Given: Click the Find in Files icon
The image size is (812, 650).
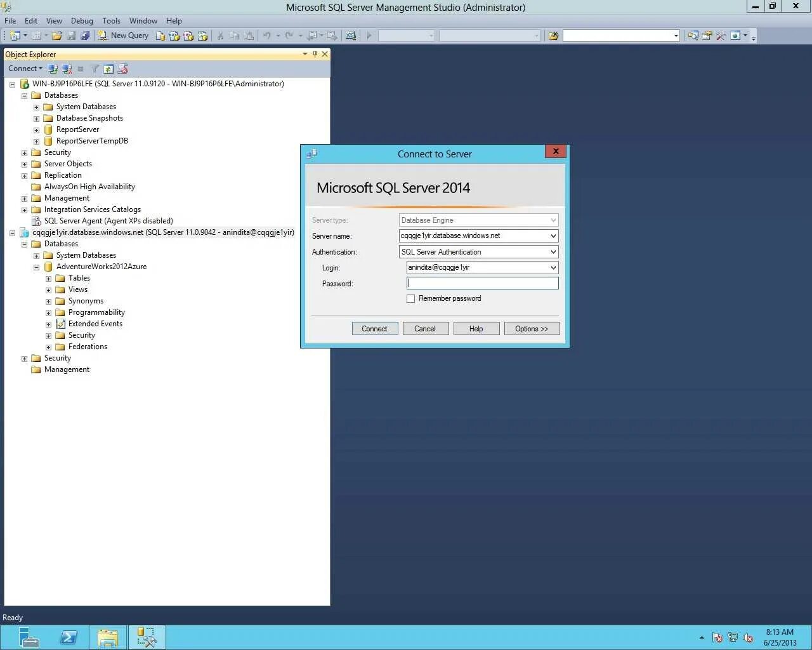Looking at the screenshot, I should click(x=553, y=36).
